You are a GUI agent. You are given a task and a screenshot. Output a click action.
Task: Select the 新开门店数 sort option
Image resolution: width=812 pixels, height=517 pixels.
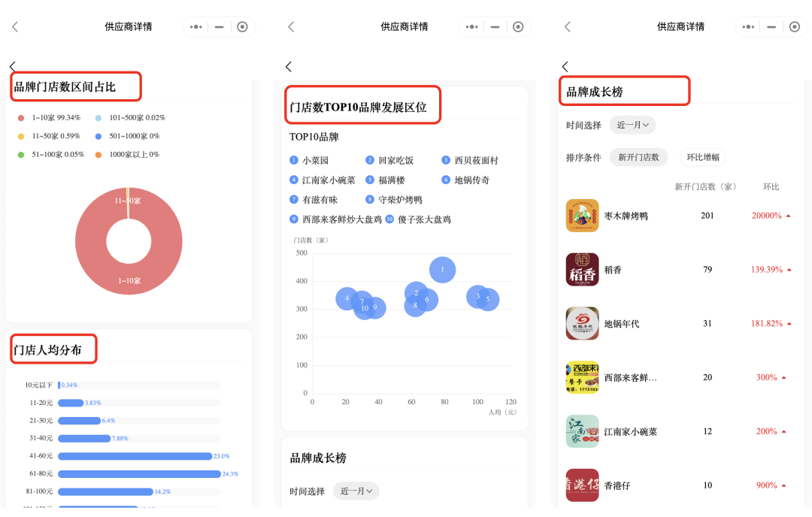coord(638,158)
